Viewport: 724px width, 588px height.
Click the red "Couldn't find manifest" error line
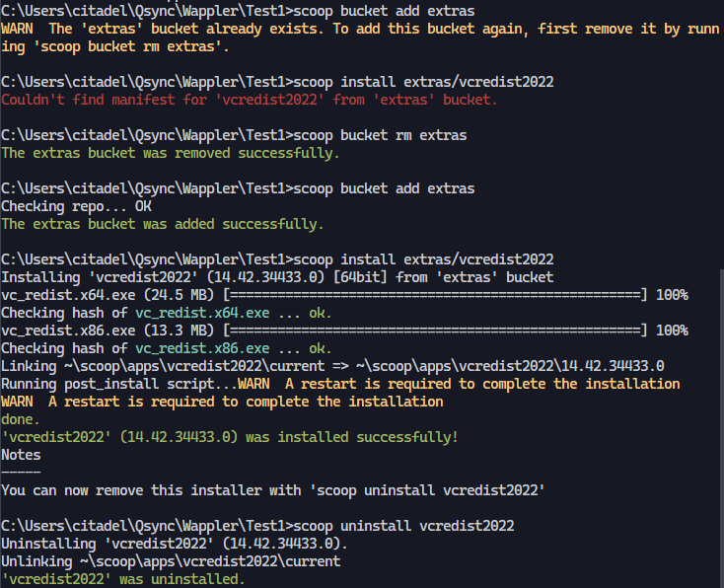tap(250, 100)
